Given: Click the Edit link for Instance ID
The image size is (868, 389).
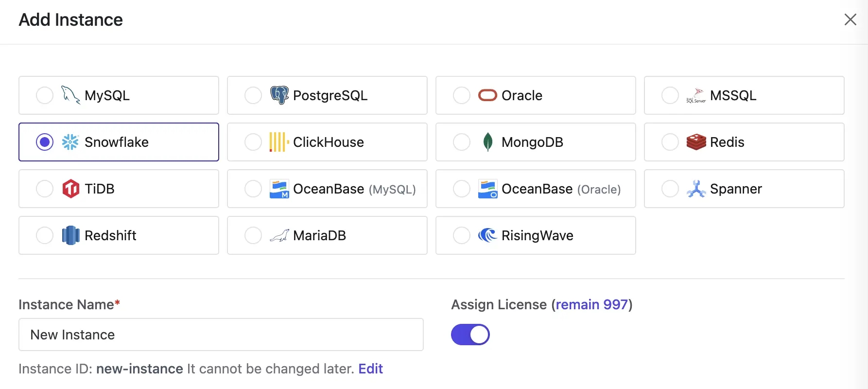Looking at the screenshot, I should point(371,369).
